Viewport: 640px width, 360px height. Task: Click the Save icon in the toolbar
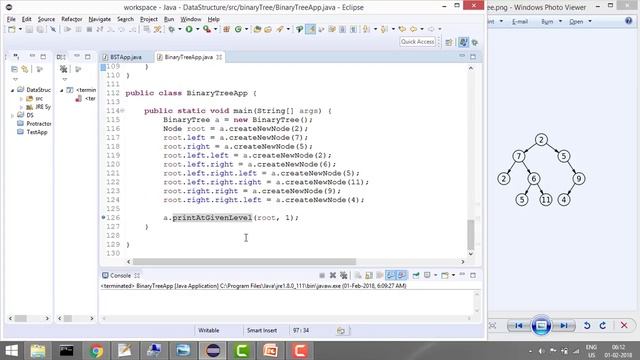pos(29,29)
